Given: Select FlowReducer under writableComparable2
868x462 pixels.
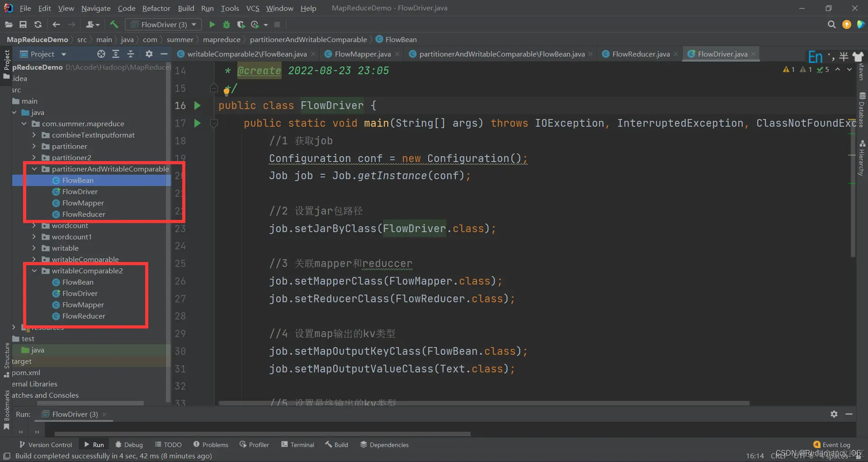Looking at the screenshot, I should pyautogui.click(x=84, y=316).
